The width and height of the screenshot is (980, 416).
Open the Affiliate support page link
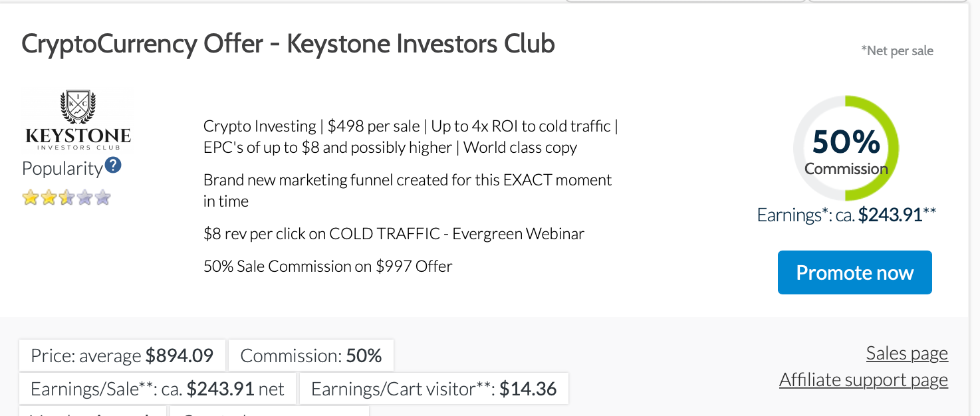pyautogui.click(x=864, y=380)
